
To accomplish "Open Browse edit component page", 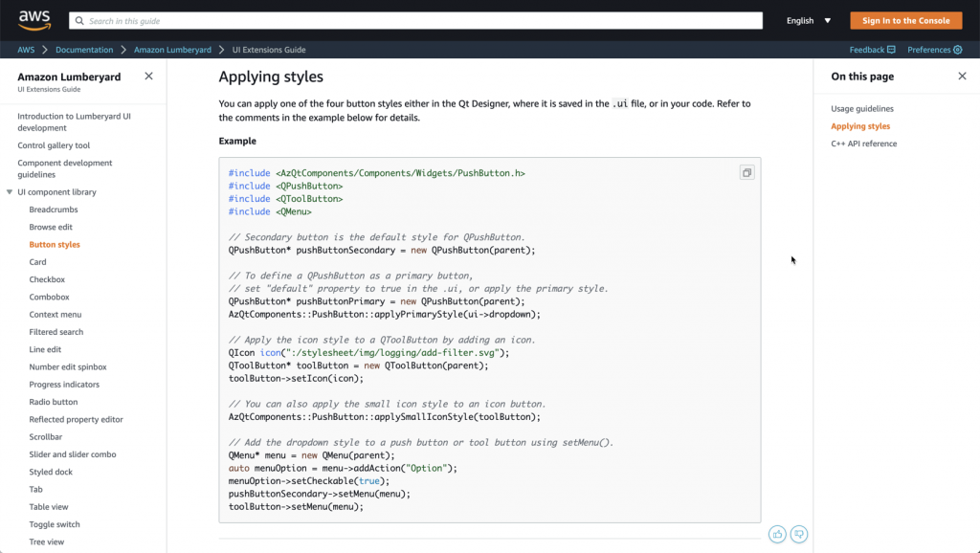I will [51, 227].
